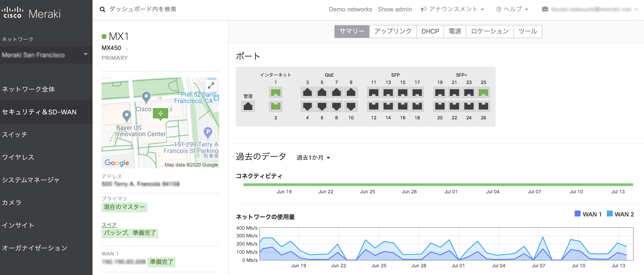Screen dimensions: 644x275
Task: Switch to the サマリー tab
Action: coord(352,31)
